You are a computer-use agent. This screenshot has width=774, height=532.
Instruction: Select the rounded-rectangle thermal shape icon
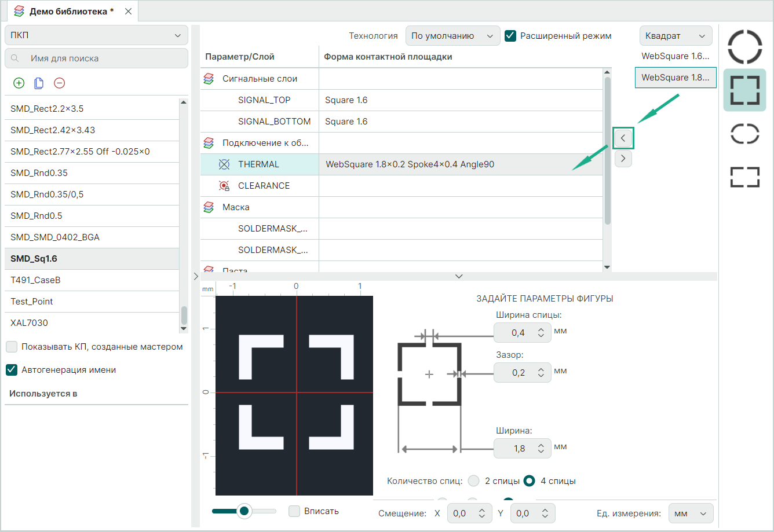[744, 133]
